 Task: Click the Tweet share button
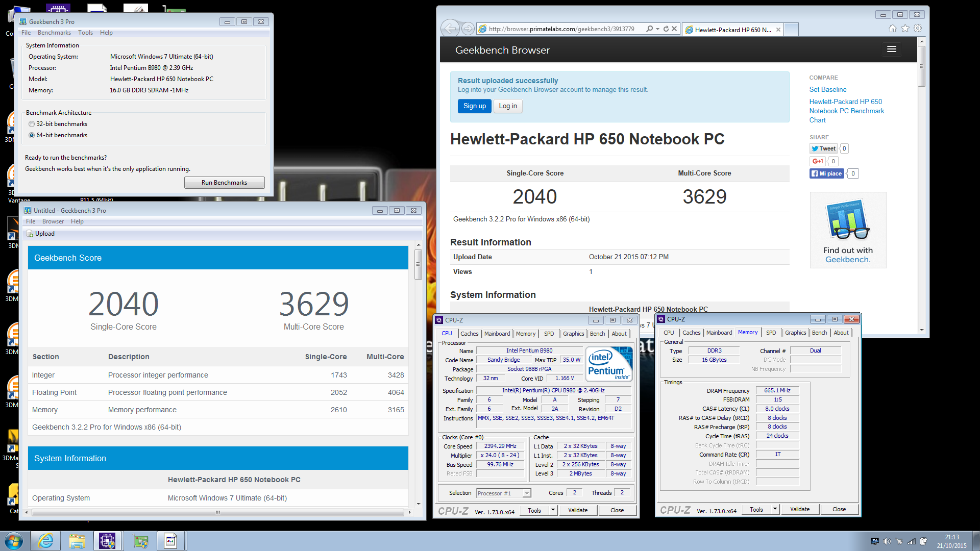(x=823, y=148)
